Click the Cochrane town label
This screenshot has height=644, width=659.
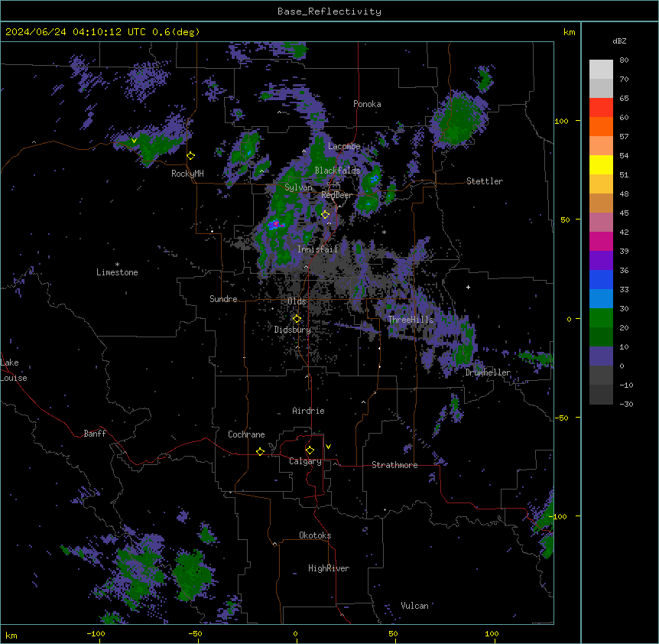246,434
